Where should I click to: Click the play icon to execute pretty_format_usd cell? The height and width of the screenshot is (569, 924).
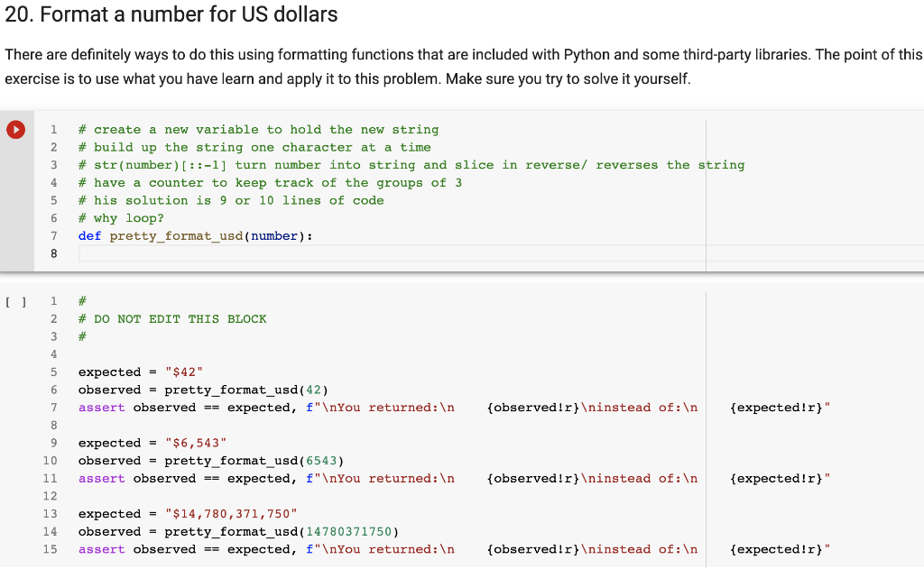[x=15, y=129]
